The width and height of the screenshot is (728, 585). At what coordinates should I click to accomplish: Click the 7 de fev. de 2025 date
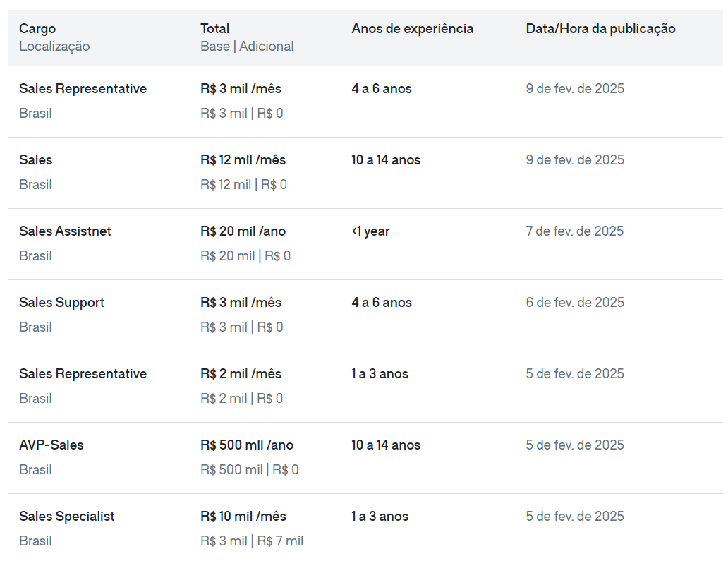point(574,231)
